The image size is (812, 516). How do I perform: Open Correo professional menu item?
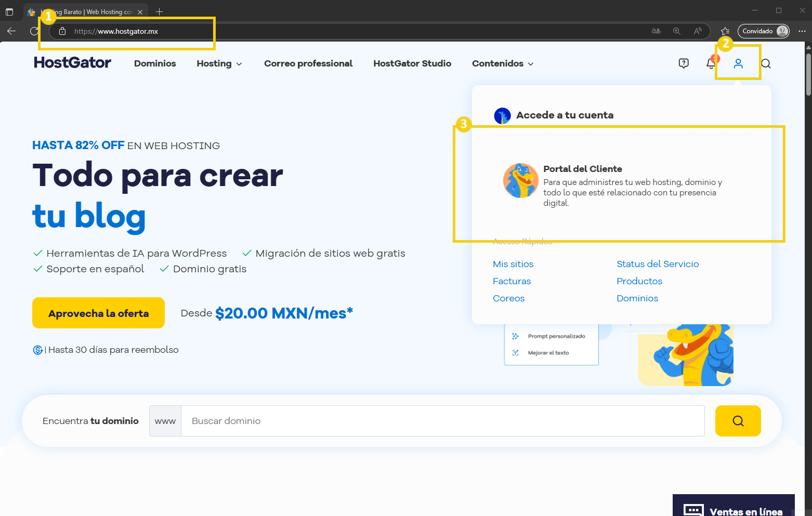click(308, 63)
